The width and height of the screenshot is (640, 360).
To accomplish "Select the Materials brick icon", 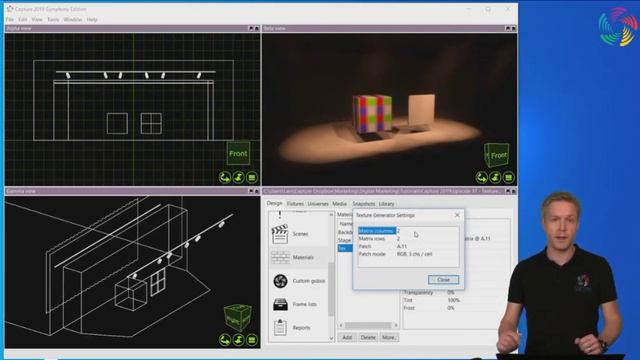I will coord(280,258).
